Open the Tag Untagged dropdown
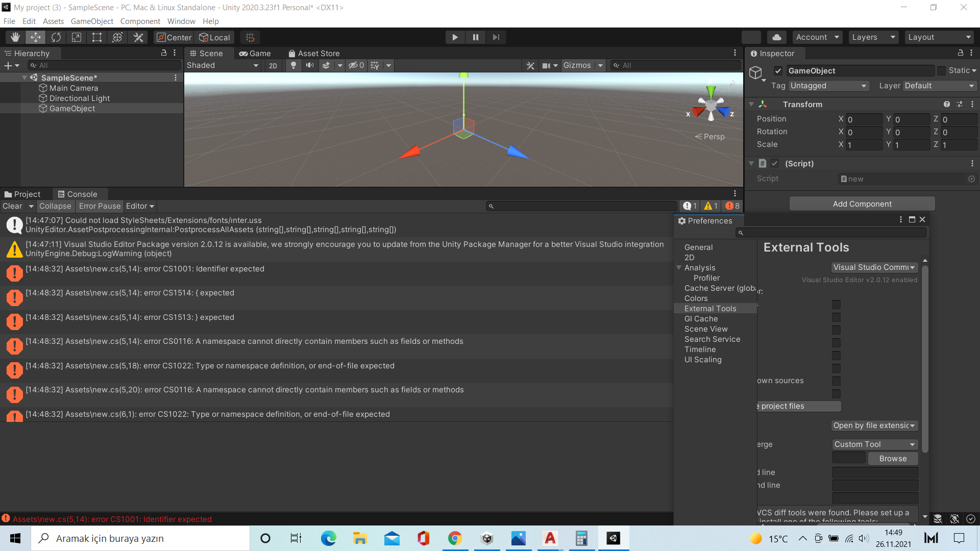Viewport: 980px width, 551px height. [828, 86]
